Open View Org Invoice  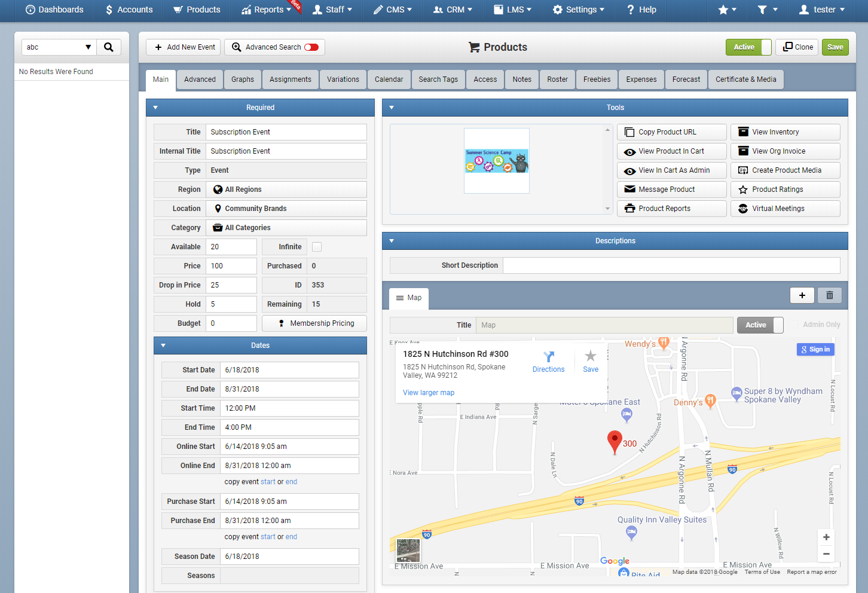click(x=785, y=151)
